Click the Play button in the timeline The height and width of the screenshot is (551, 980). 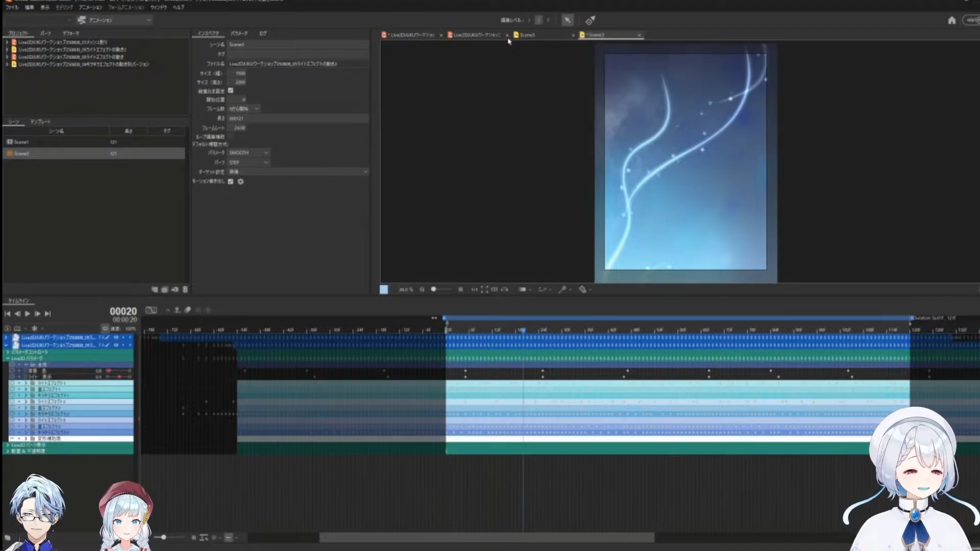click(28, 314)
